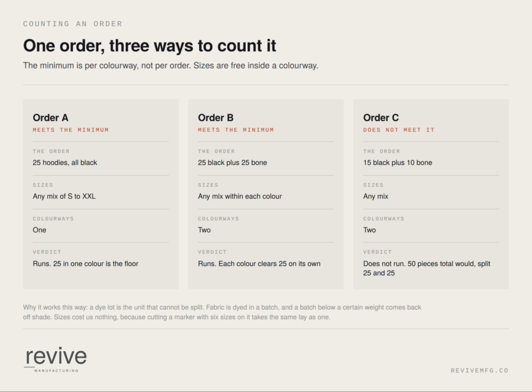Click the 'THE ORDER' label in Order A
Viewport: 532px width, 392px height.
coord(51,151)
